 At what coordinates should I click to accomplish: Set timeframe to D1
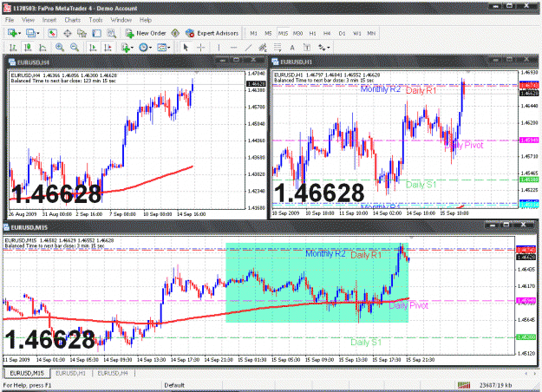pyautogui.click(x=342, y=33)
